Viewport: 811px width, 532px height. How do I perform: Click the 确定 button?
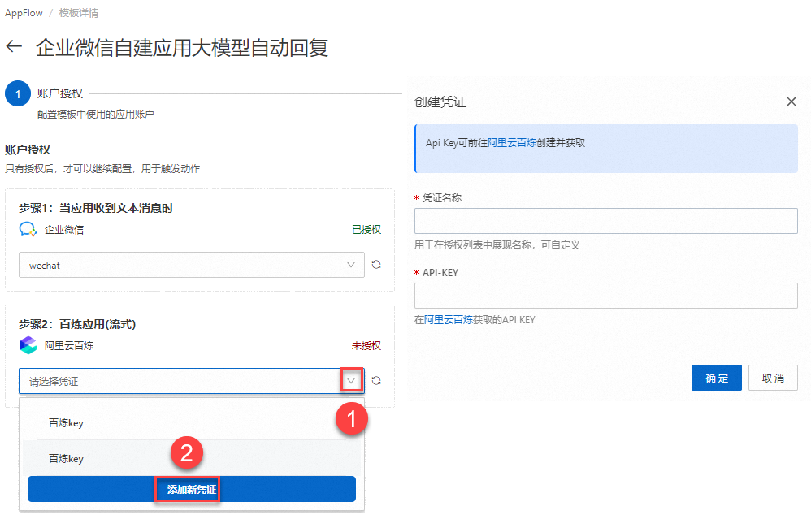717,378
